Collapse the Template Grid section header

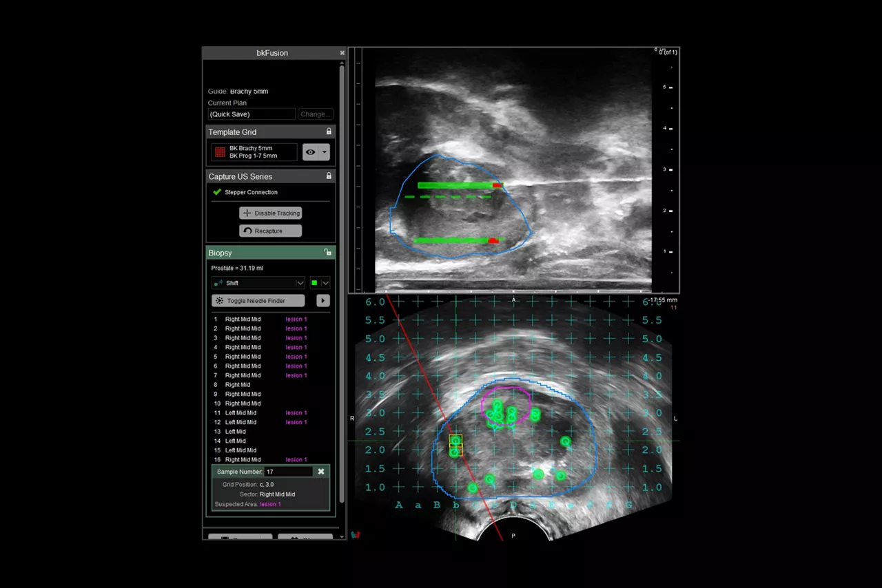[271, 132]
